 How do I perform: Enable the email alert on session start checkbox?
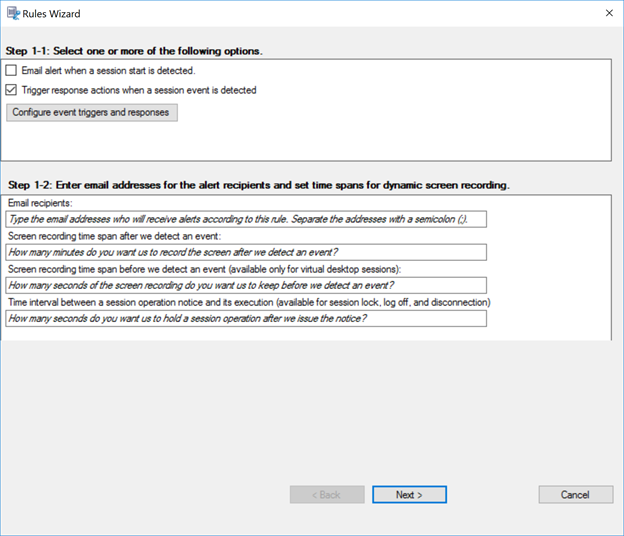coord(11,71)
